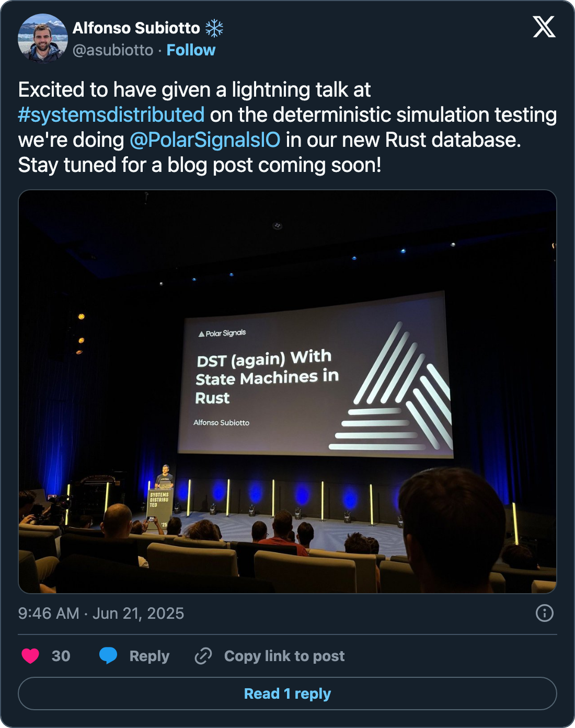This screenshot has width=575, height=728.
Task: Click the X logo icon
Action: pos(544,27)
